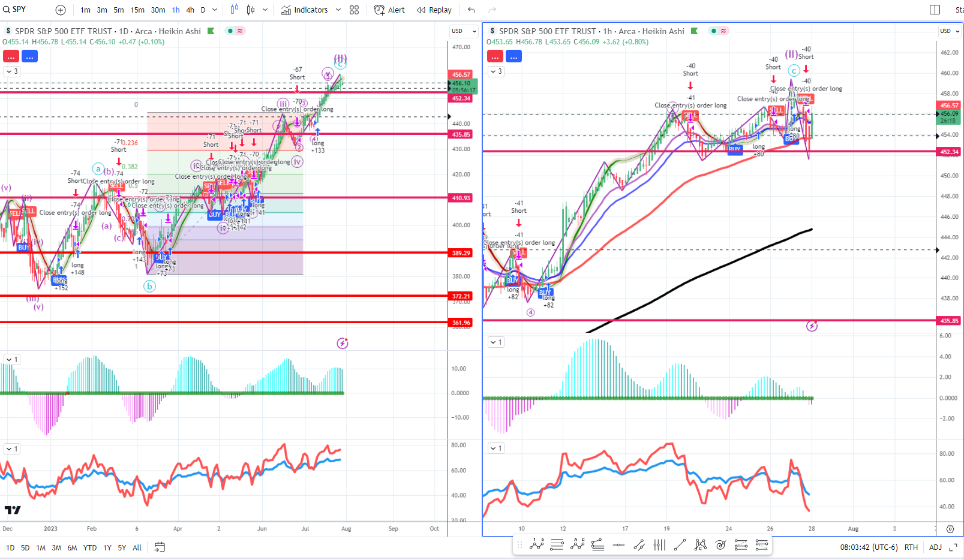Viewport: 964px width, 560px height.
Task: Move the floating drawing toolbar by its grip handle
Action: coord(519,544)
